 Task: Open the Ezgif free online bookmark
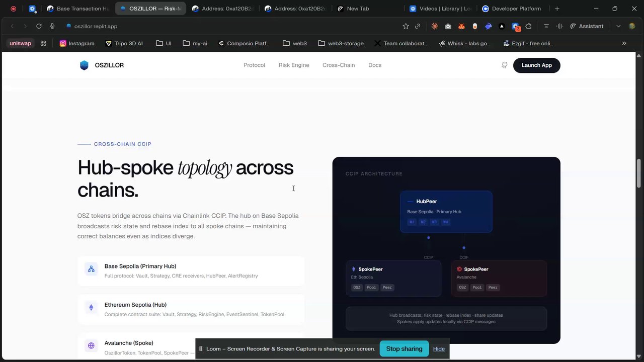[x=528, y=43]
